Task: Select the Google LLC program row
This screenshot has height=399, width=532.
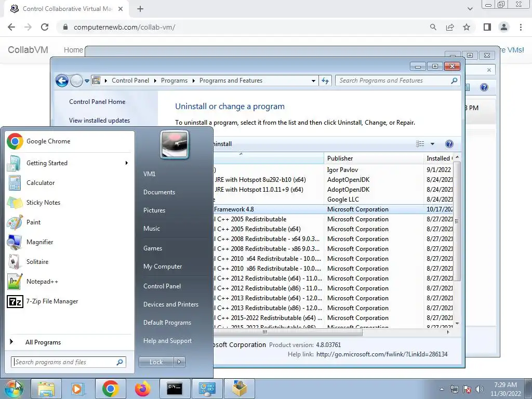Action: [333, 199]
